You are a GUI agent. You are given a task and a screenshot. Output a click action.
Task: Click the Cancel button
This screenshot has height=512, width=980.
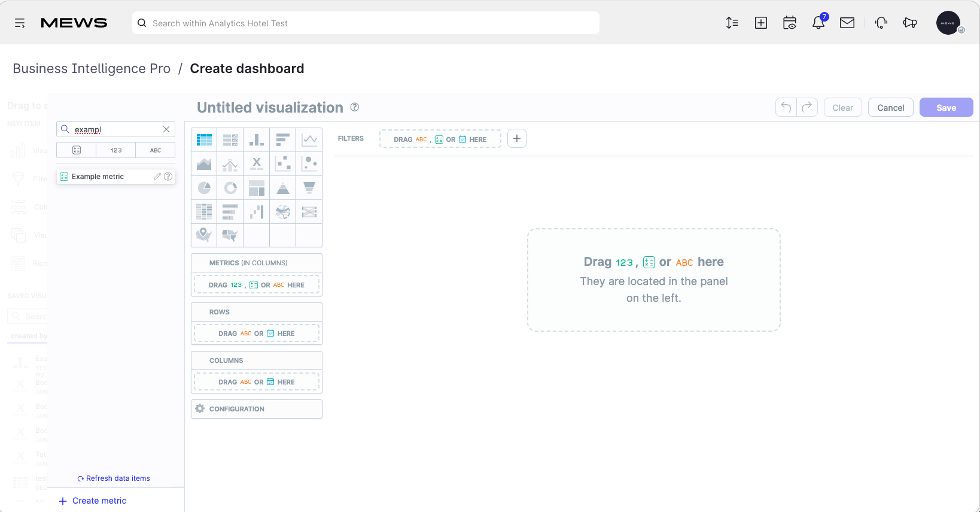(891, 107)
